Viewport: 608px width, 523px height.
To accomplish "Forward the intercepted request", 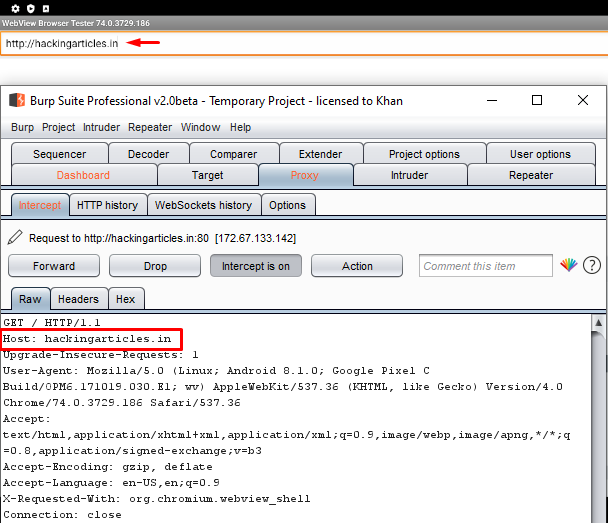I will click(x=54, y=266).
